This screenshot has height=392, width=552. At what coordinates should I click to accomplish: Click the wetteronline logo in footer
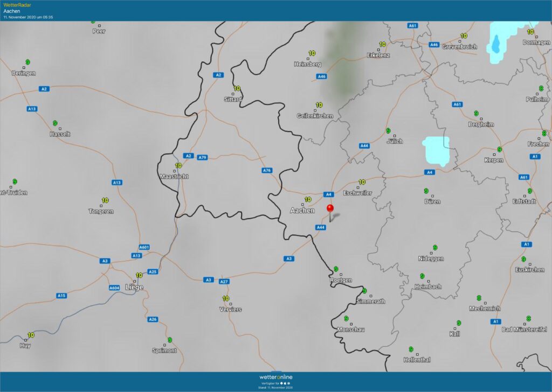tap(276, 377)
